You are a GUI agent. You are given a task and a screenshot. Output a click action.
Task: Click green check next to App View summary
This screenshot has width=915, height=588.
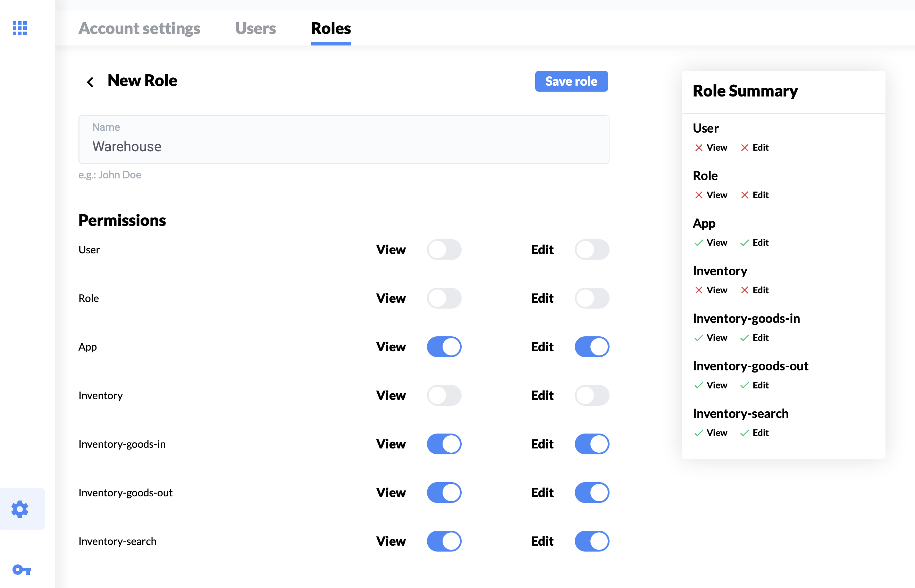pos(698,243)
